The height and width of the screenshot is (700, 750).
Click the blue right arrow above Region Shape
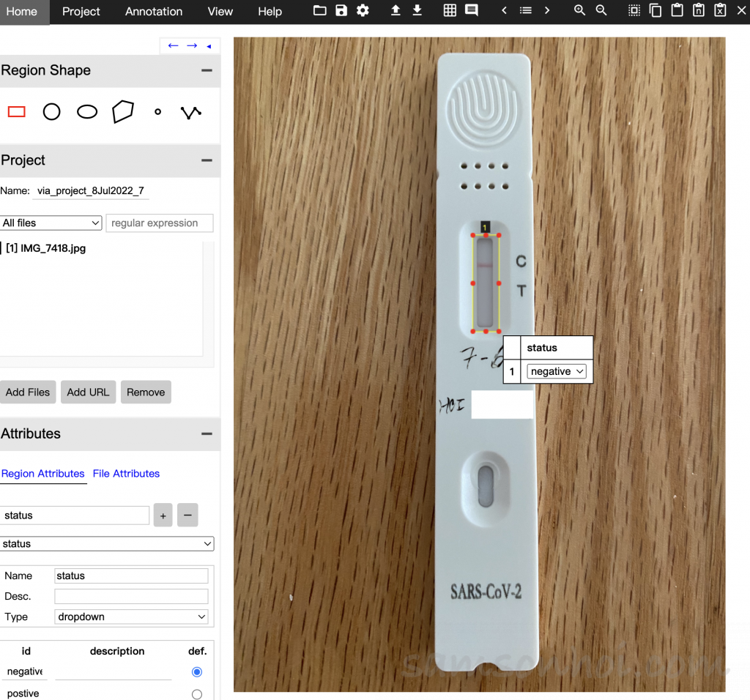[192, 46]
